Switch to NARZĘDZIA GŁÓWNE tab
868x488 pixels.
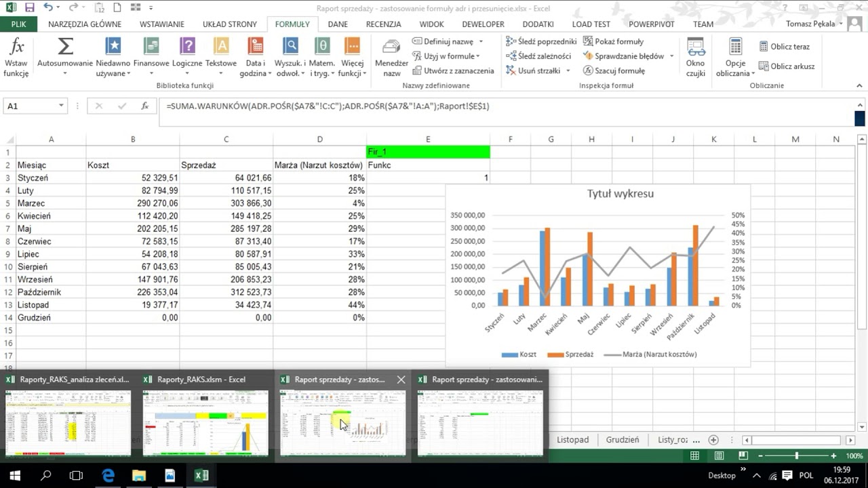point(85,24)
